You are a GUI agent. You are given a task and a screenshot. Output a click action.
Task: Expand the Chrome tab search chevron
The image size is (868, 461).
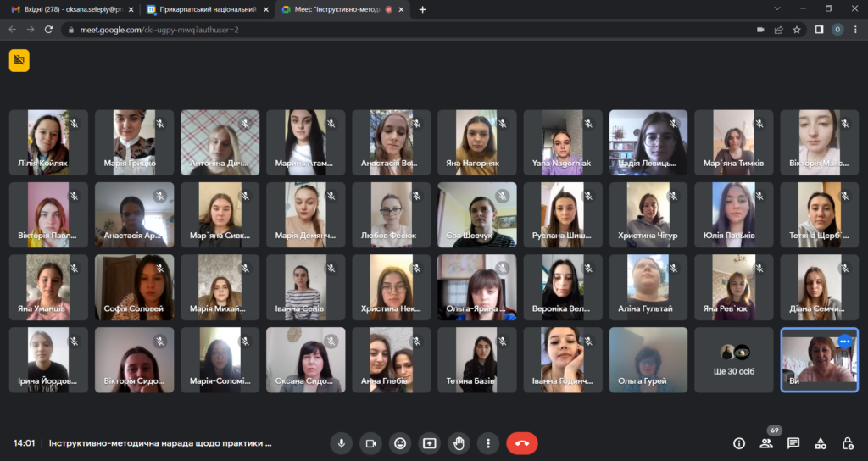(778, 8)
